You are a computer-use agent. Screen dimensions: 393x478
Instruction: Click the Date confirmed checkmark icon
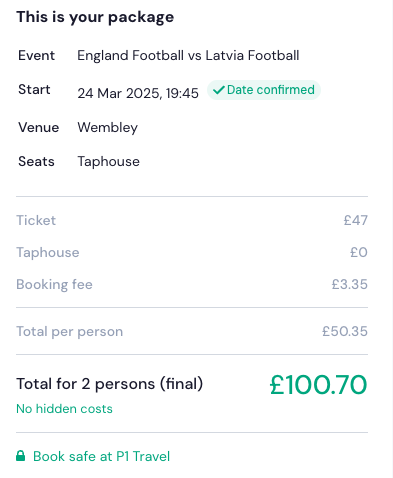click(x=218, y=90)
